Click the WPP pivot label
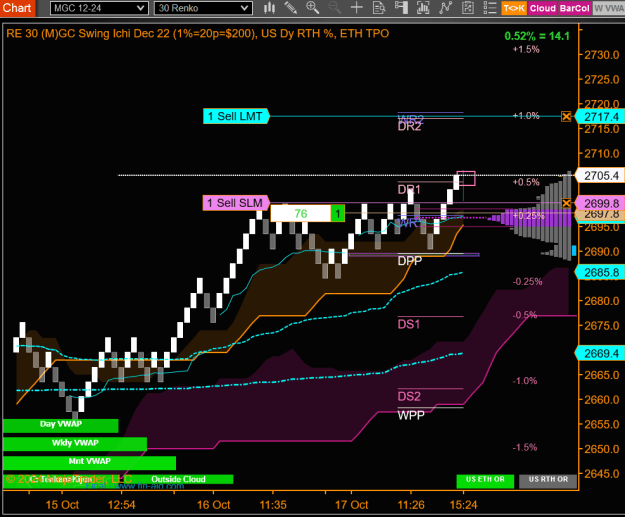This screenshot has height=517, width=625. tap(411, 415)
